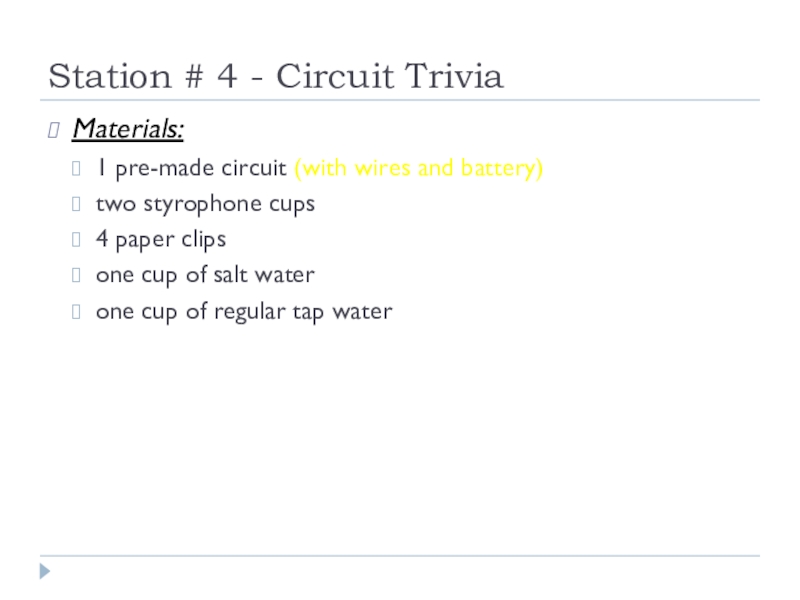Image resolution: width=800 pixels, height=600 pixels.
Task: Click 'Circuit Trivia' in the slide title
Action: tap(390, 76)
